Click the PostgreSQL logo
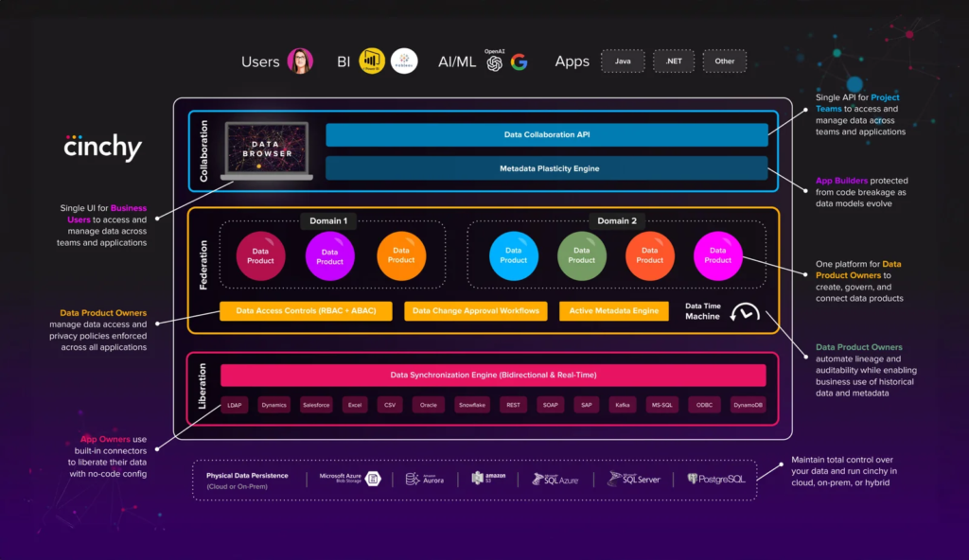The width and height of the screenshot is (969, 560). pyautogui.click(x=716, y=479)
